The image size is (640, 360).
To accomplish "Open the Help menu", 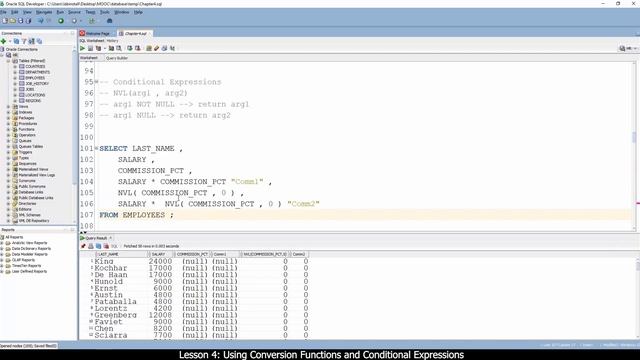I will tap(138, 12).
